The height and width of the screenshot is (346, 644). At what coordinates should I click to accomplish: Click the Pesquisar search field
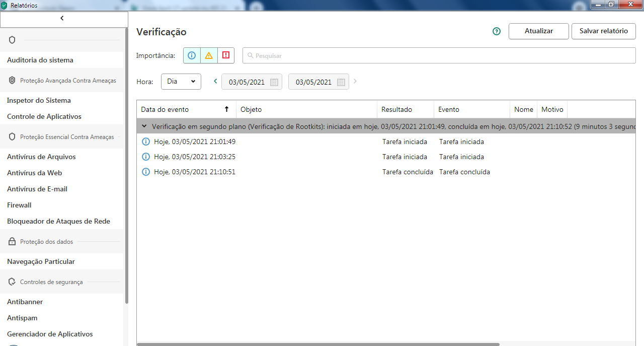pyautogui.click(x=439, y=55)
